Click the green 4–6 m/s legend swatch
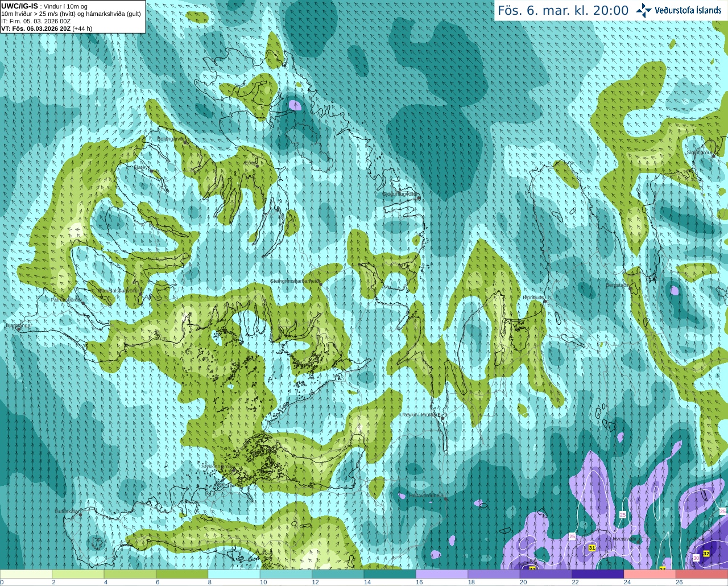 pyautogui.click(x=130, y=574)
